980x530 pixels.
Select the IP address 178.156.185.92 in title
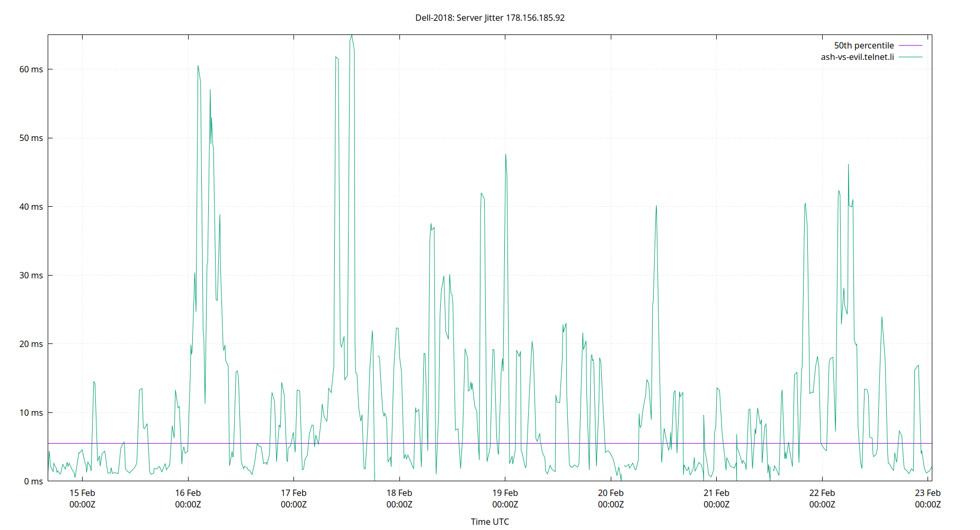(535, 17)
